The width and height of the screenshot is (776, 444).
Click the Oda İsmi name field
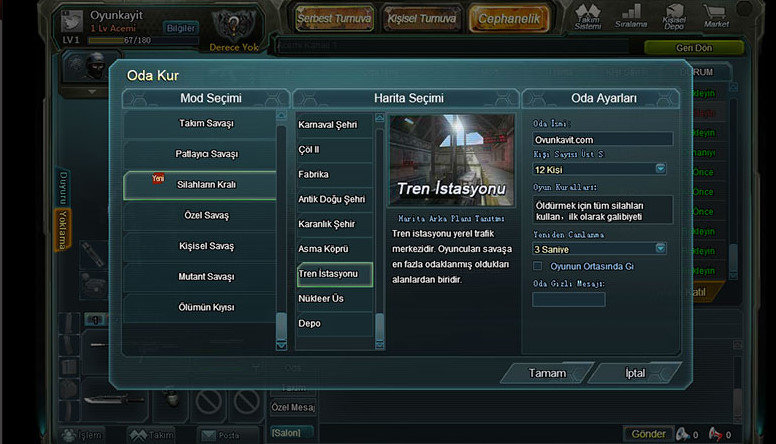point(603,140)
